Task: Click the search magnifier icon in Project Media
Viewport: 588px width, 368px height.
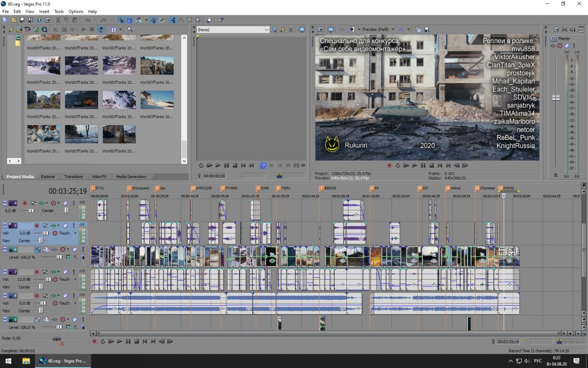Action: [x=130, y=29]
